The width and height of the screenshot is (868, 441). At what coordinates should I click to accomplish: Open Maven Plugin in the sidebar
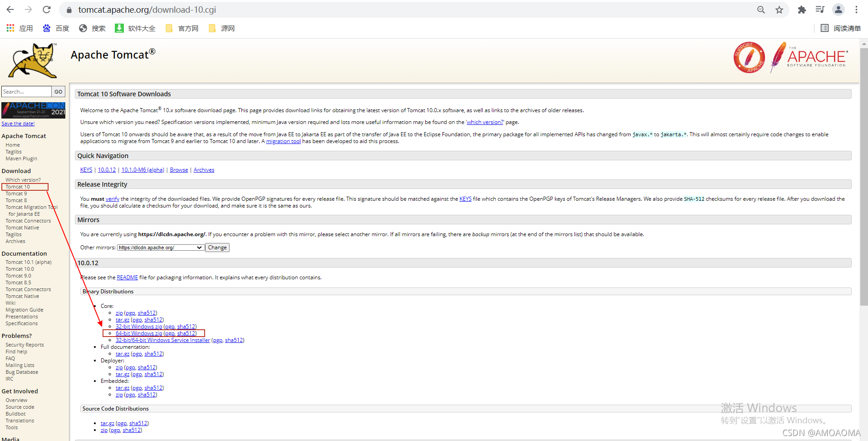pos(21,159)
